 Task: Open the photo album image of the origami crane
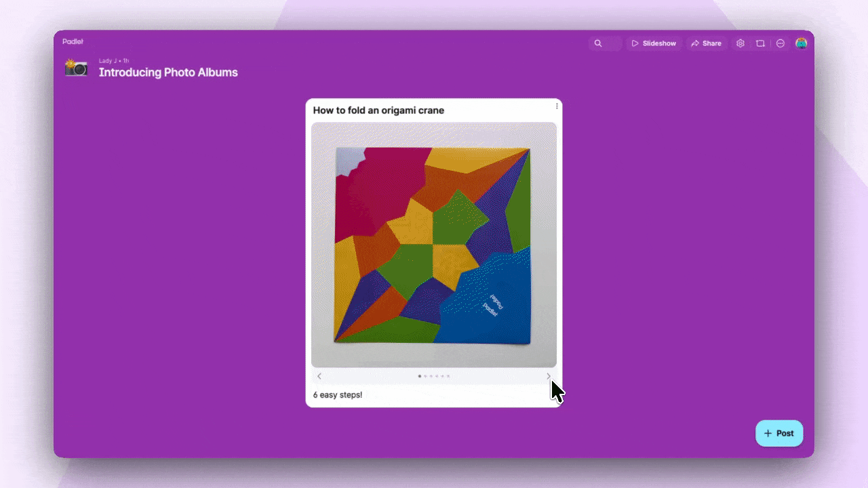coord(434,244)
